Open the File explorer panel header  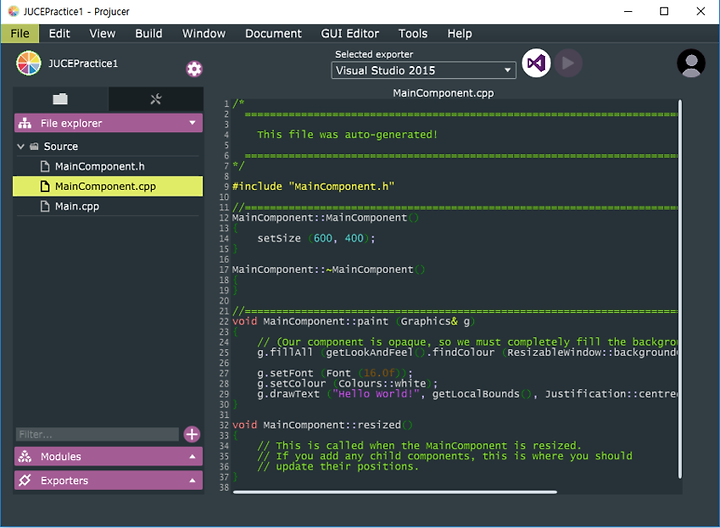click(108, 123)
